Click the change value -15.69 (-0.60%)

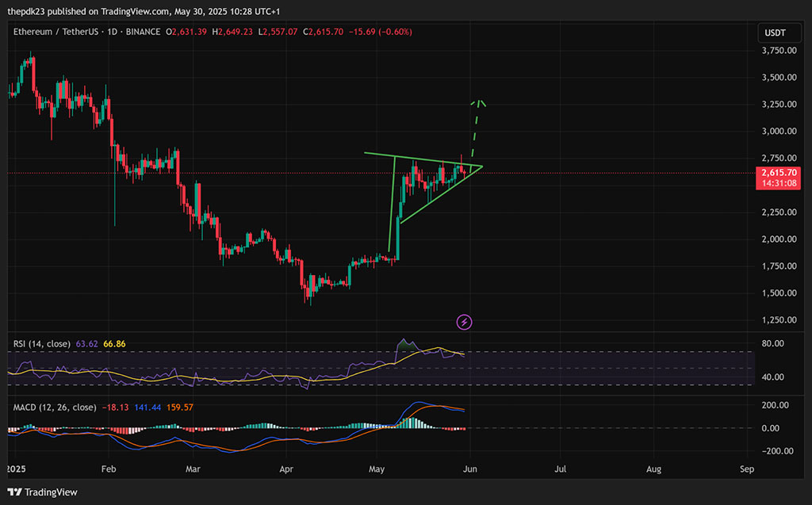[380, 32]
